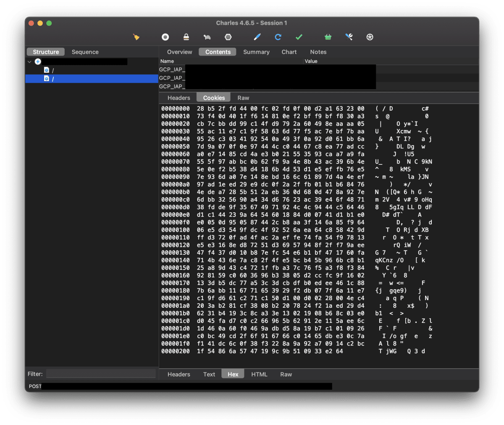Toggle SSL Proxying padlock icon

(x=186, y=37)
